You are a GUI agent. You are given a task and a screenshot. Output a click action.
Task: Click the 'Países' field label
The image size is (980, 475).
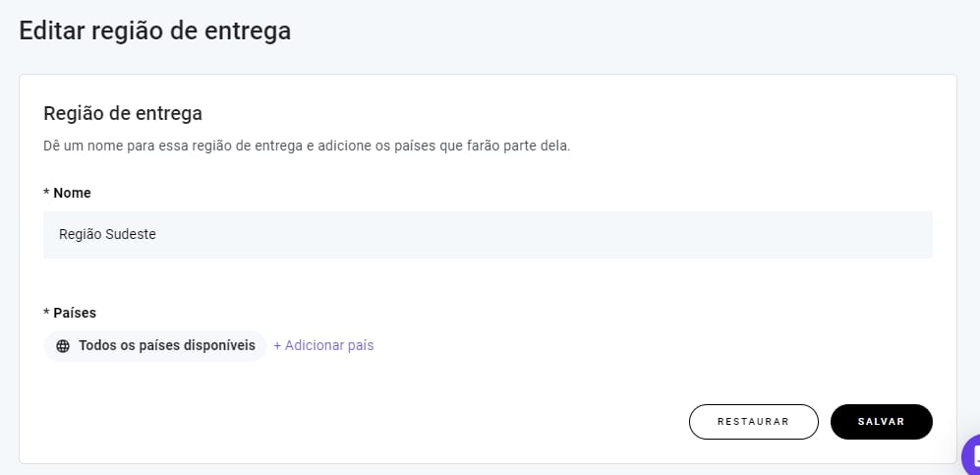(75, 313)
